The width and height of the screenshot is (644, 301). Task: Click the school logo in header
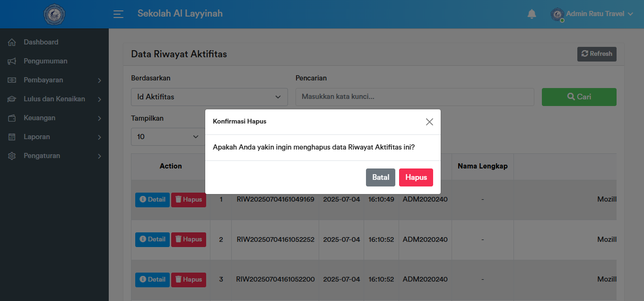pos(54,14)
